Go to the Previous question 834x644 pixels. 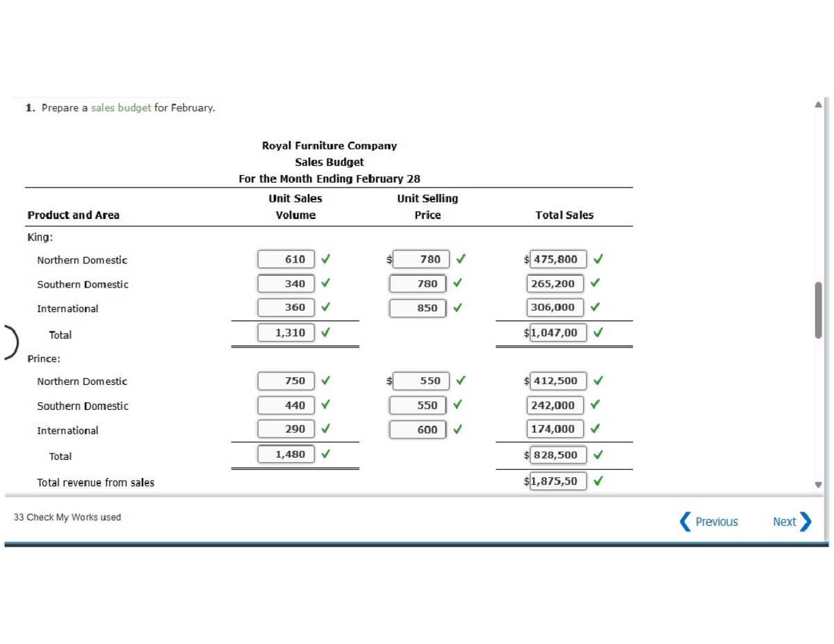709,522
